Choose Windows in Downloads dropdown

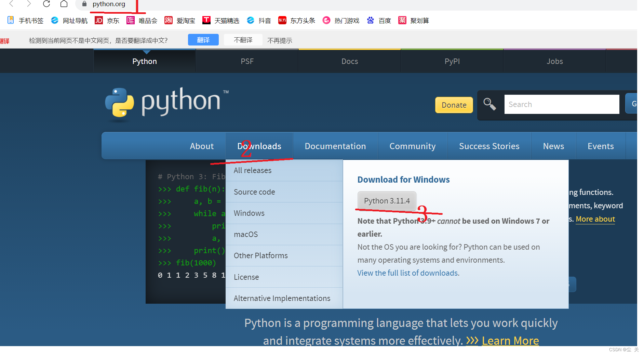click(284, 213)
